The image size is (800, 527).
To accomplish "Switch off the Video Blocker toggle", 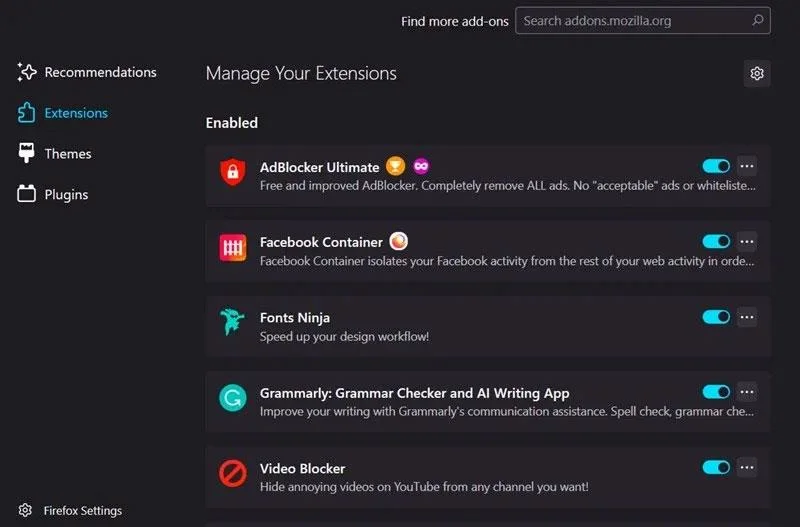I will [x=716, y=467].
